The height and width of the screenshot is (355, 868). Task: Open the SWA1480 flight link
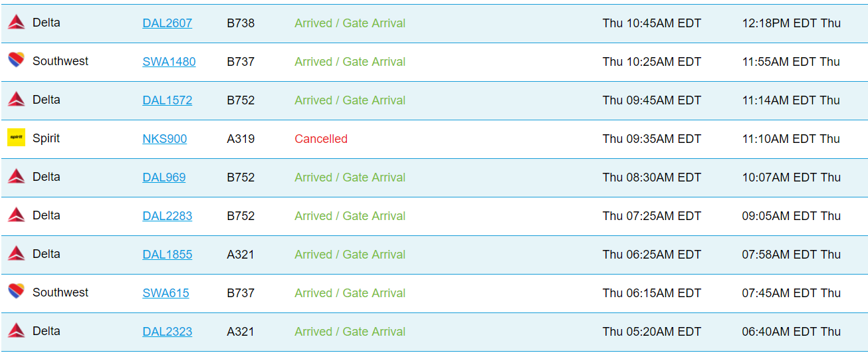(169, 62)
